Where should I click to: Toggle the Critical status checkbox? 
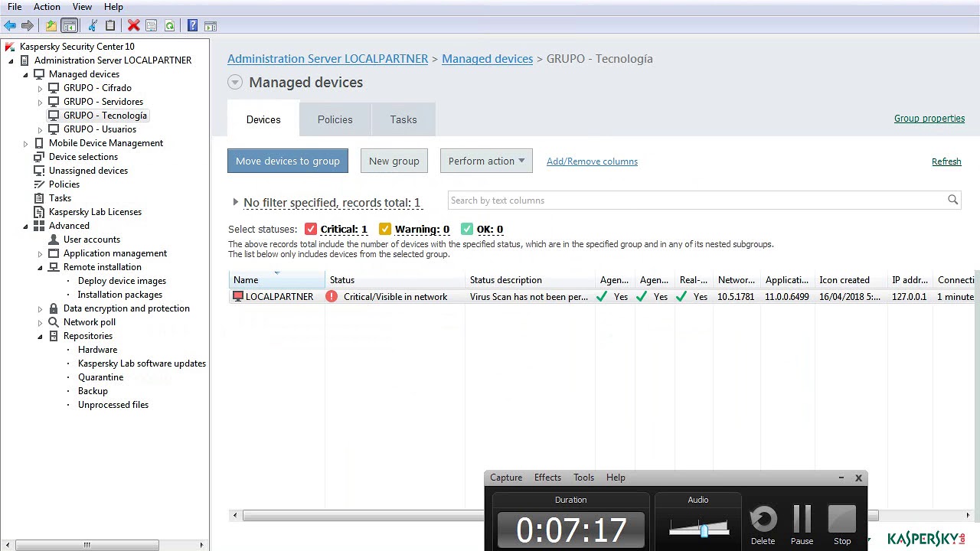(311, 229)
